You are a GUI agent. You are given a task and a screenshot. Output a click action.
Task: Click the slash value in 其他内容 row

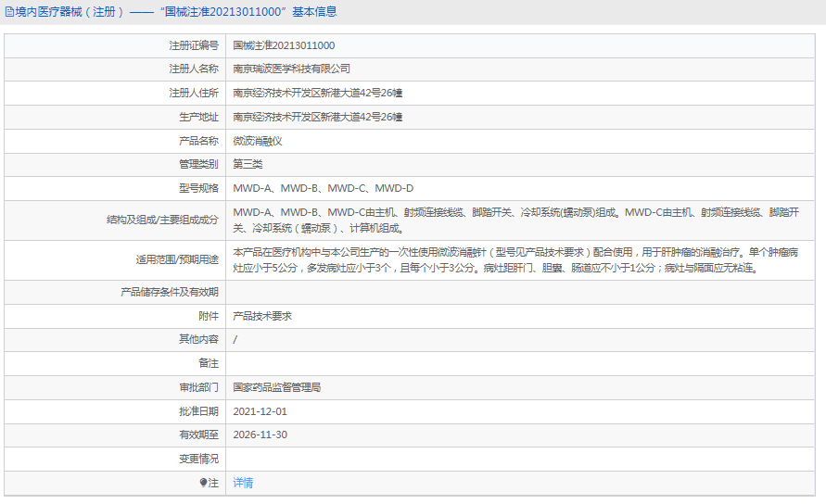pos(235,340)
